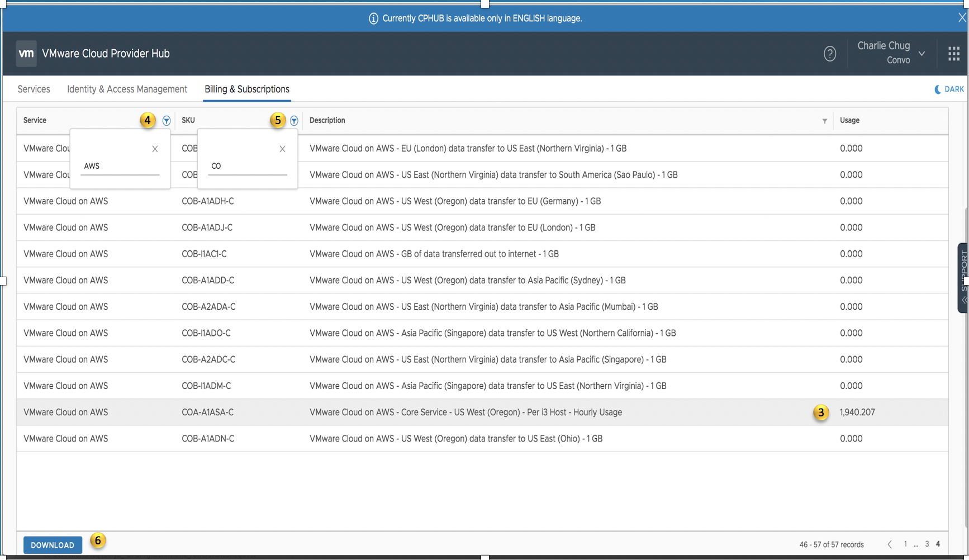Open the Service column filter icon
This screenshot has height=560, width=969.
(167, 121)
